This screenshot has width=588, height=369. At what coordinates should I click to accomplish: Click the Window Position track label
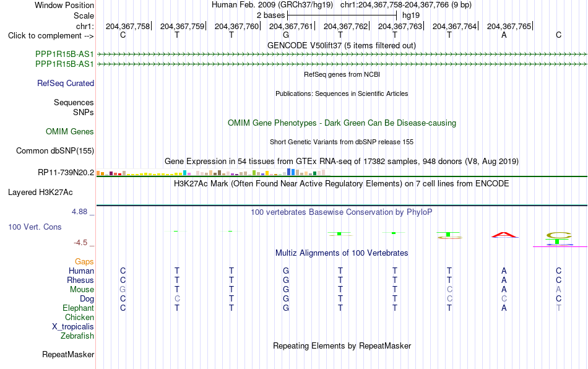click(64, 5)
